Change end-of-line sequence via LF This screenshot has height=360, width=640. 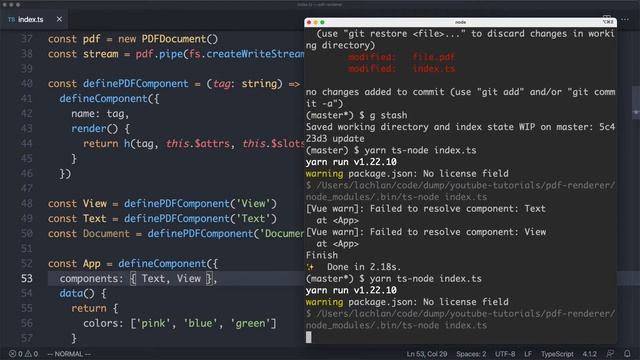(528, 354)
